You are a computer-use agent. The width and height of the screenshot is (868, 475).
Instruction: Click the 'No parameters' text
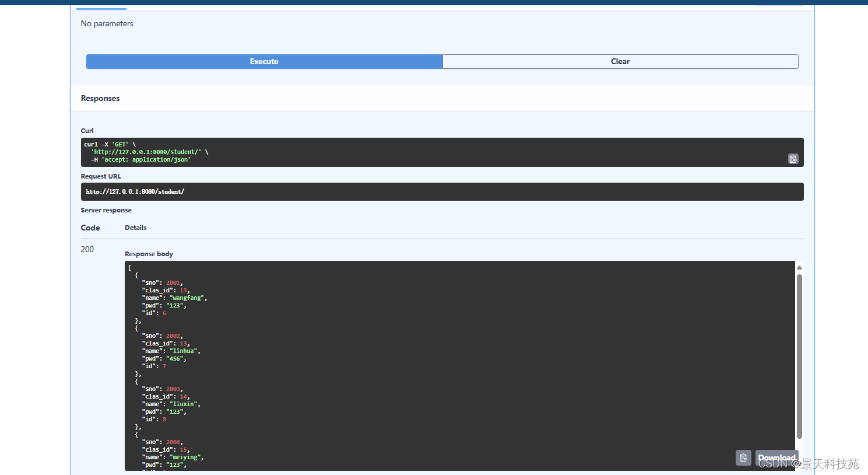pos(107,23)
